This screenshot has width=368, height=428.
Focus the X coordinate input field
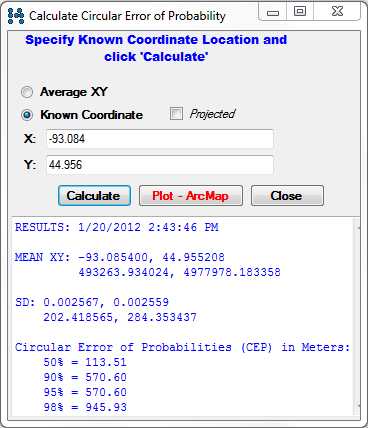tap(160, 139)
